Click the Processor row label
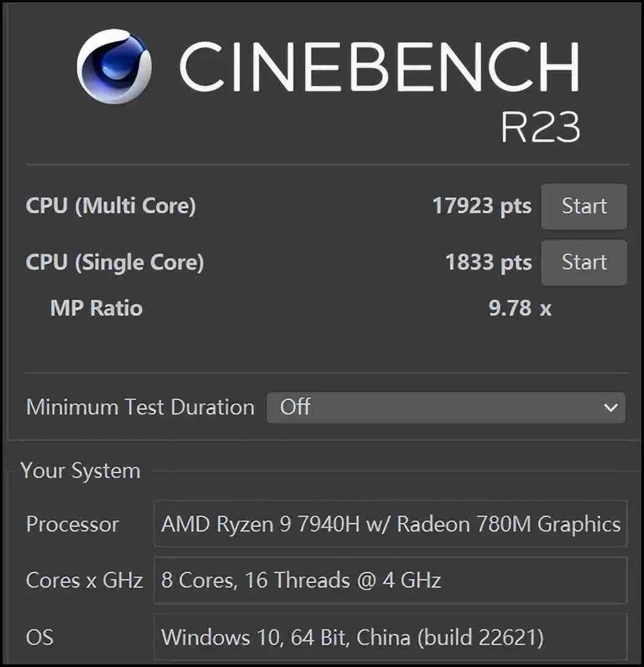This screenshot has width=644, height=667. tap(72, 524)
